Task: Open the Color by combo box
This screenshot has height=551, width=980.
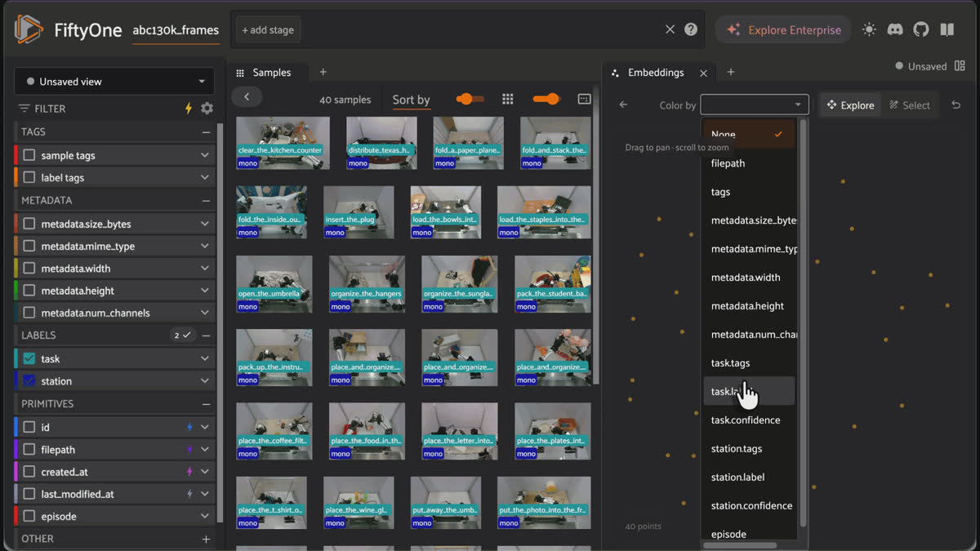Action: click(755, 104)
